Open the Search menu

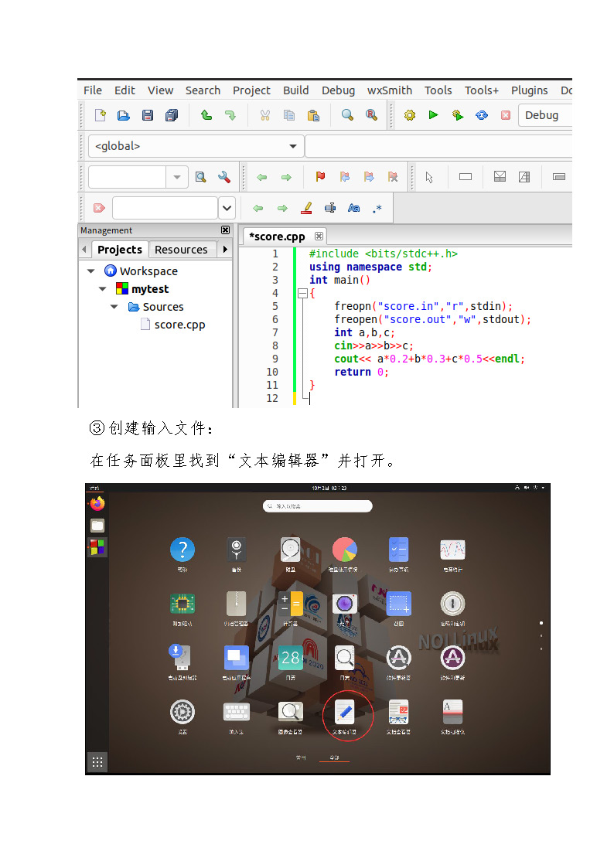pos(203,90)
